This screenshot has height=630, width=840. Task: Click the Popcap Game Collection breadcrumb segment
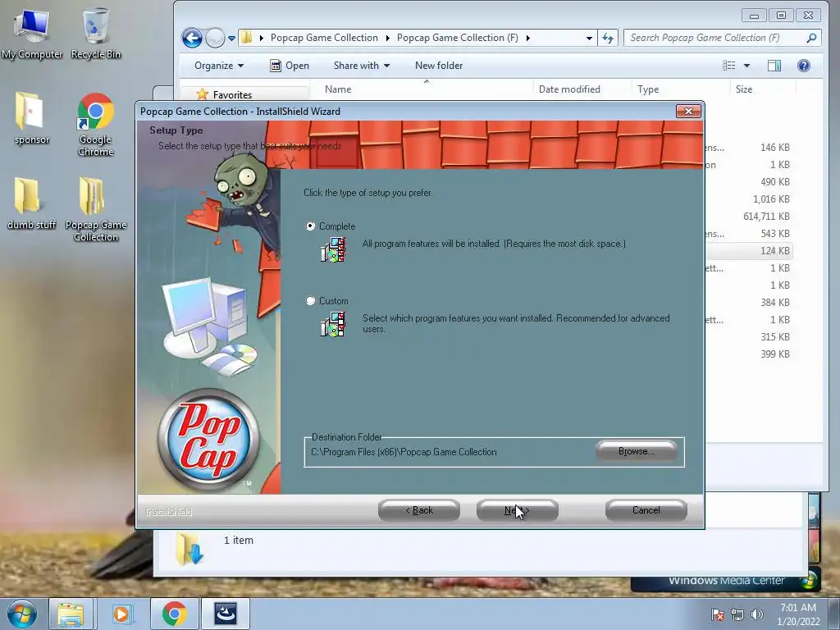(324, 38)
